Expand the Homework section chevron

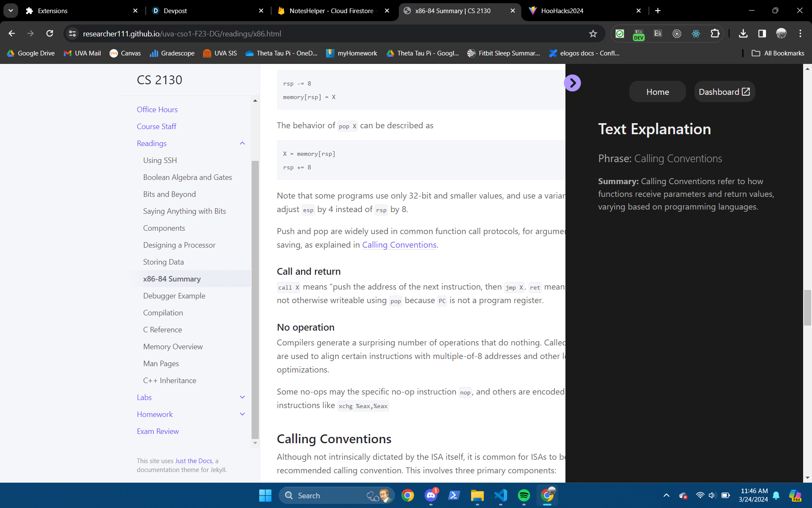tap(242, 414)
